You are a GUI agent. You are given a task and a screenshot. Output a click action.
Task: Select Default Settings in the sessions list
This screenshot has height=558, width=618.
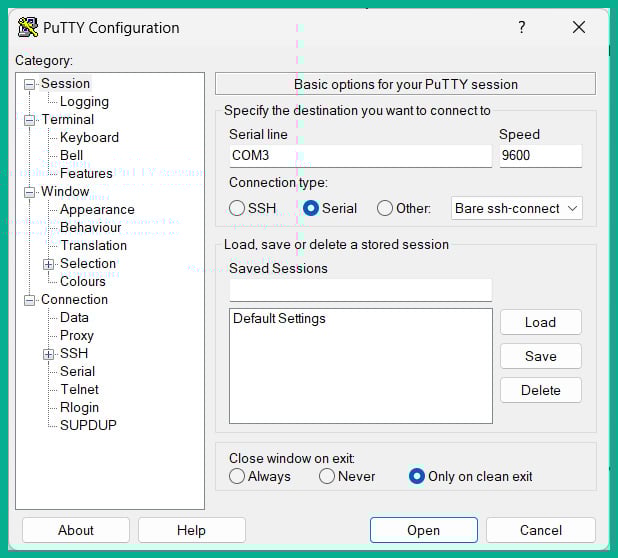[279, 319]
